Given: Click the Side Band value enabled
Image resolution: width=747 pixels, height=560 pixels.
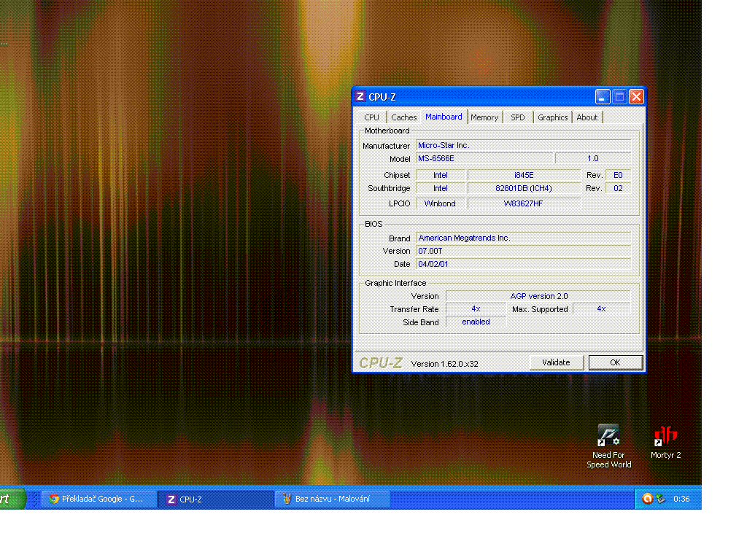Looking at the screenshot, I should point(476,322).
